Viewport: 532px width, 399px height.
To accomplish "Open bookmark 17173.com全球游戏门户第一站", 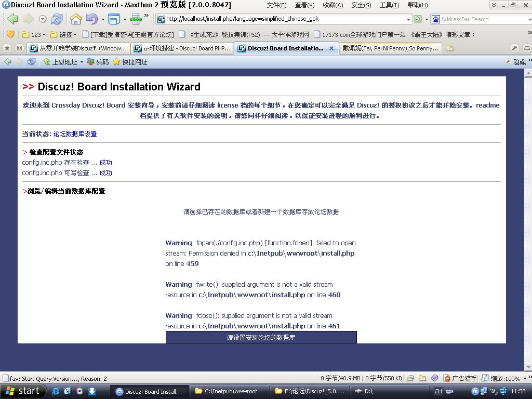I will [394, 35].
